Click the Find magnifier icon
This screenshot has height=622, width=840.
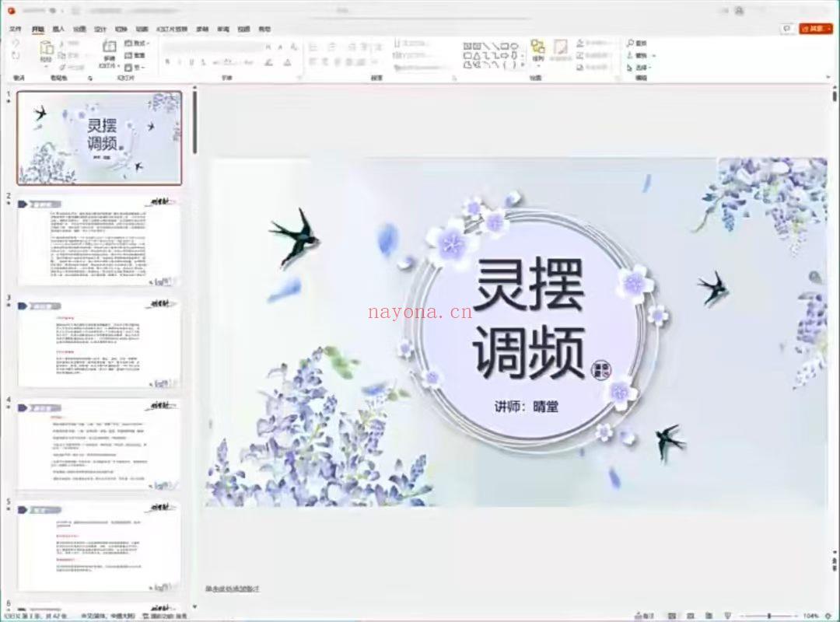(631, 42)
